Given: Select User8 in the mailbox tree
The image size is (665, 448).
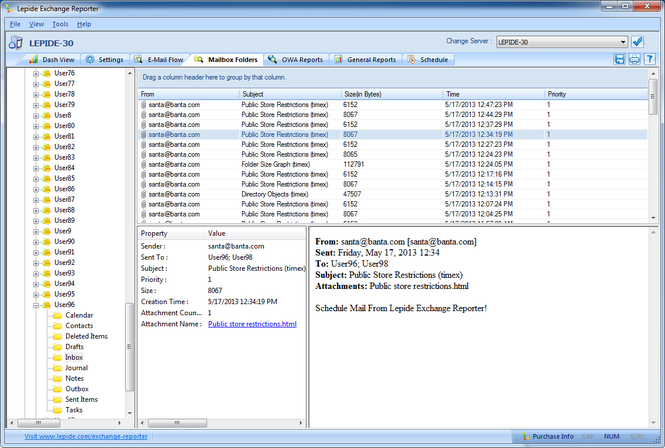Looking at the screenshot, I should (63, 115).
